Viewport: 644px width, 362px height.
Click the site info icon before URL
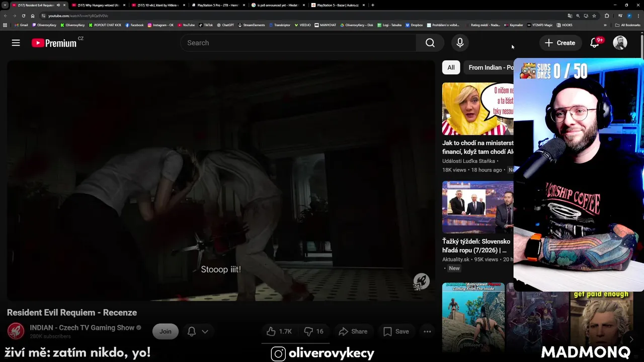pos(43,16)
